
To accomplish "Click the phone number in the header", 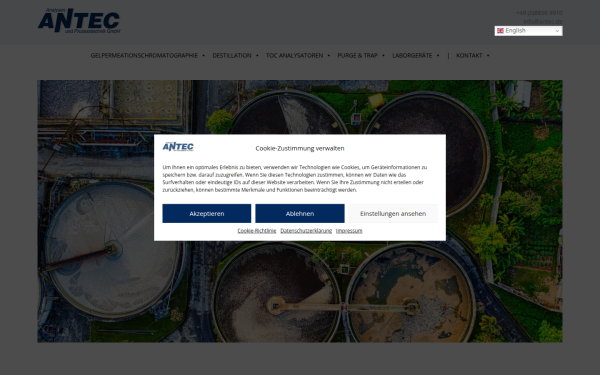I will (539, 13).
